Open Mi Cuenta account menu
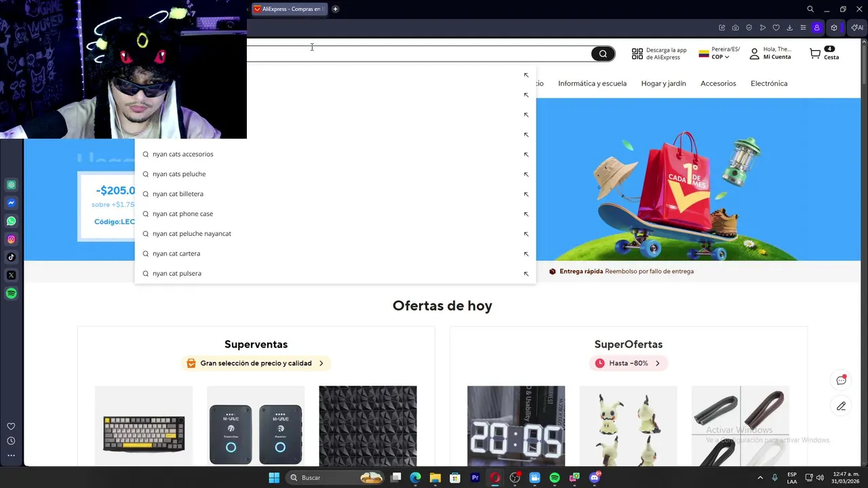The height and width of the screenshot is (488, 868). [770, 54]
